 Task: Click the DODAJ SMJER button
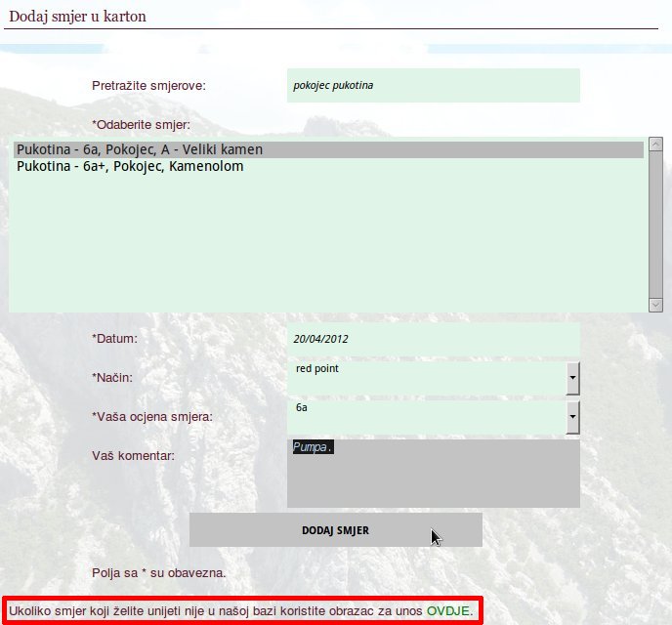(336, 530)
